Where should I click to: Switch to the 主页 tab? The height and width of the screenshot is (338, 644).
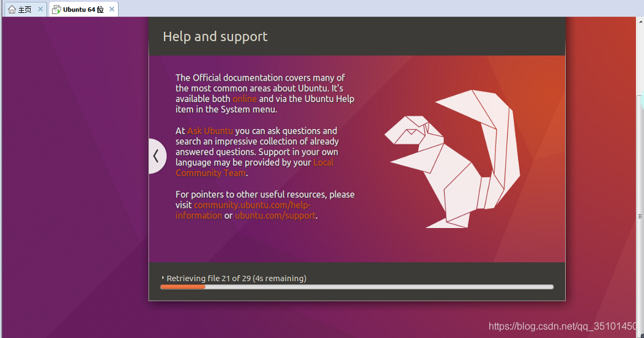pyautogui.click(x=24, y=9)
